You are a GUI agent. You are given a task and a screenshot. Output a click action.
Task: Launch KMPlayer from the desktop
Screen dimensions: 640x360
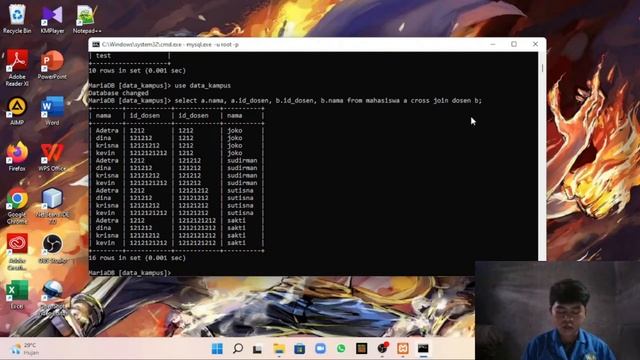pos(52,19)
